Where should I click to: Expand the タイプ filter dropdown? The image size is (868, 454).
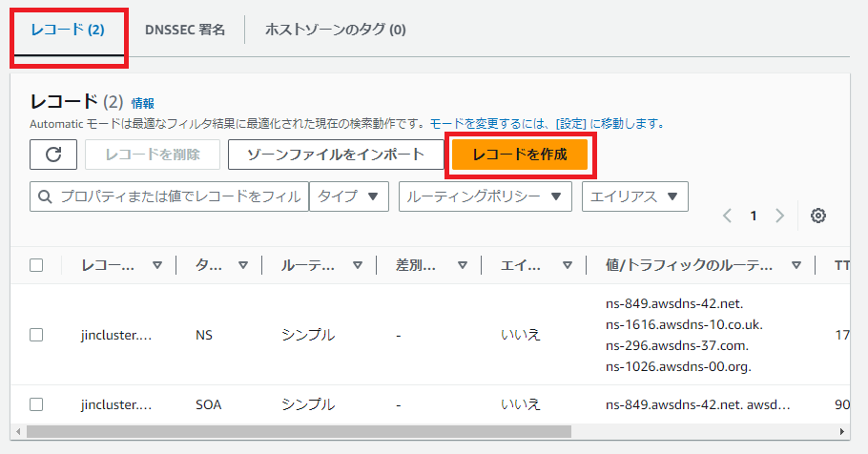tap(348, 196)
